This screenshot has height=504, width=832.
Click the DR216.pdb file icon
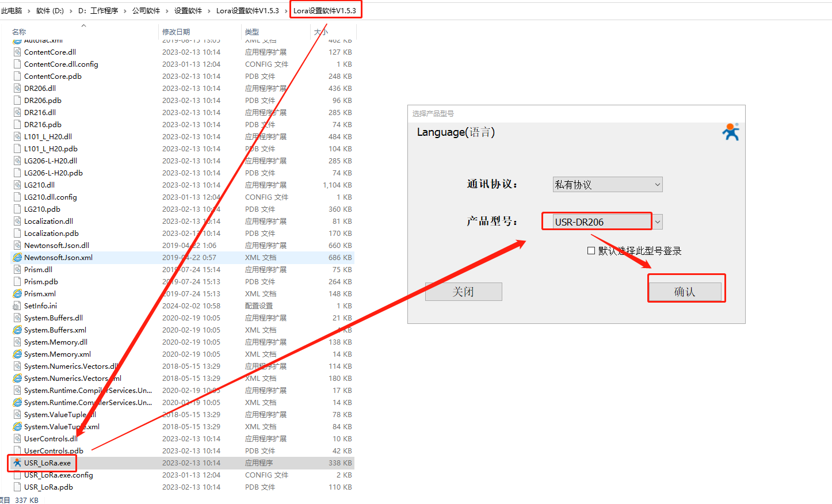click(x=17, y=124)
